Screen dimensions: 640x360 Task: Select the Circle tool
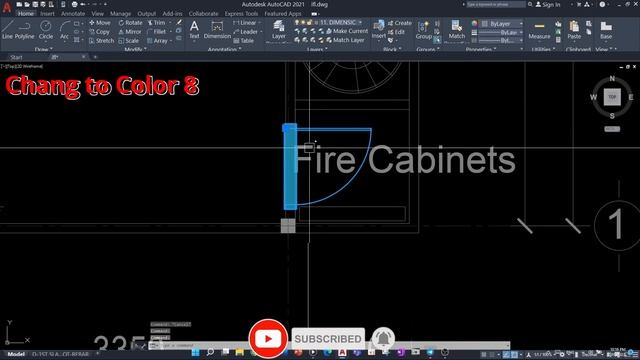click(46, 30)
